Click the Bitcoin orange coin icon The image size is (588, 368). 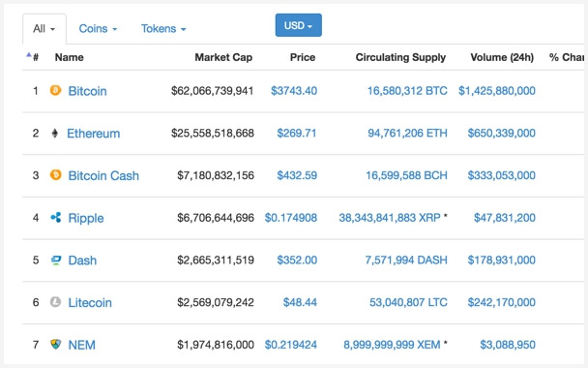coord(55,90)
